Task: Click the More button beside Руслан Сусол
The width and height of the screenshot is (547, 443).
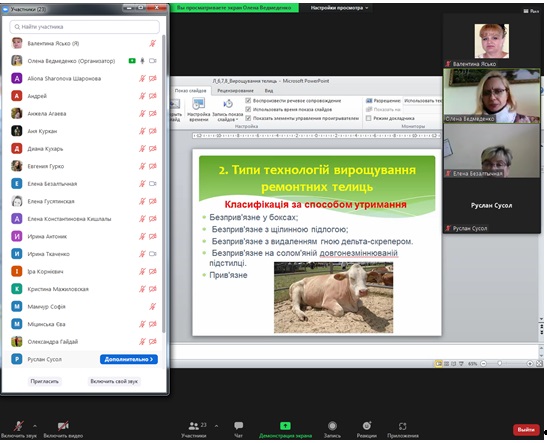Action: click(129, 359)
